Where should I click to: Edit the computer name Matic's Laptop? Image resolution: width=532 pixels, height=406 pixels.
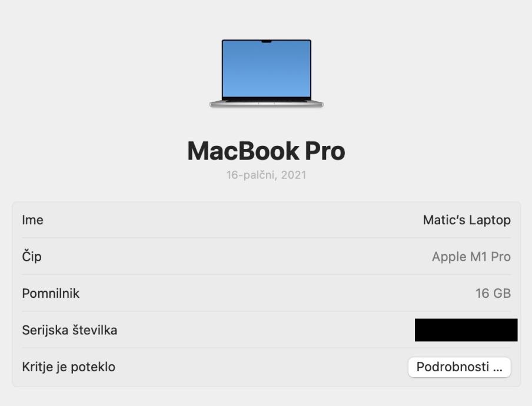pyautogui.click(x=467, y=220)
